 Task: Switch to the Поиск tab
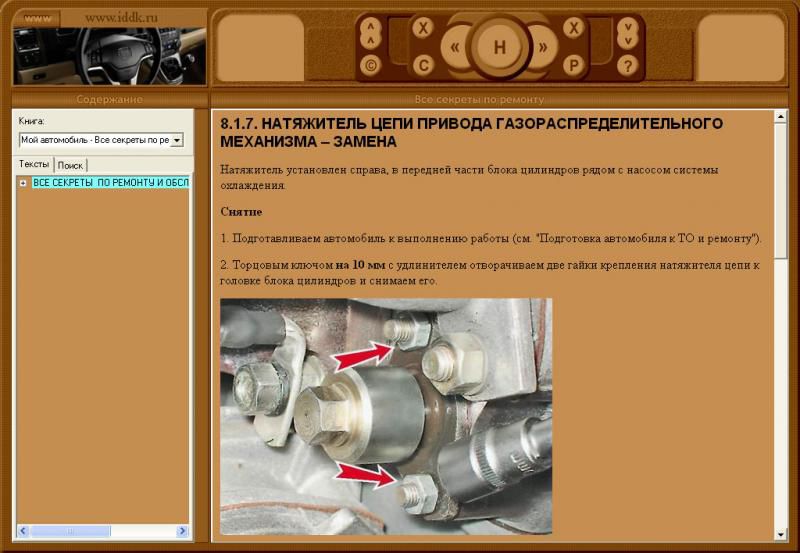click(x=70, y=165)
